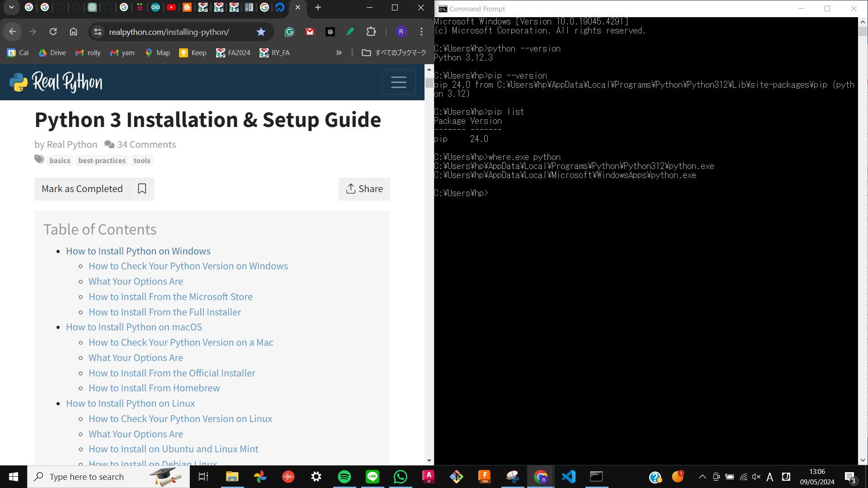This screenshot has width=868, height=488.
Task: Open the Gmail checker extension
Action: coord(310,32)
